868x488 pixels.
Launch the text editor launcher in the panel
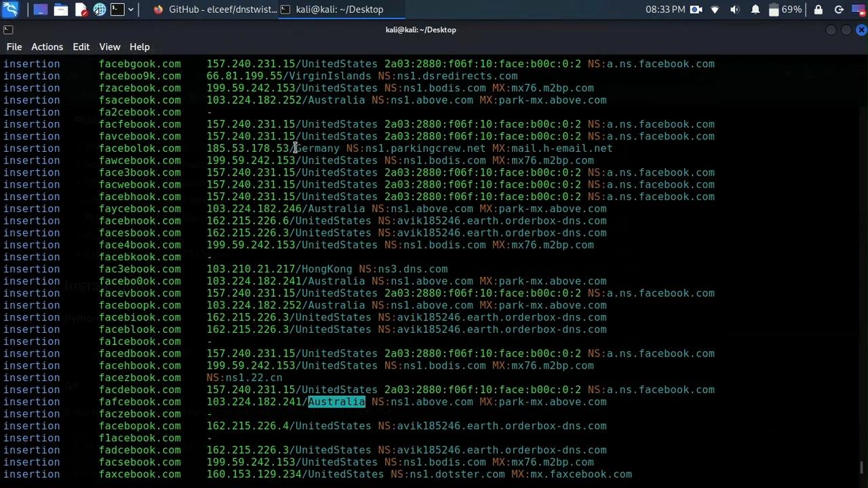(x=81, y=9)
